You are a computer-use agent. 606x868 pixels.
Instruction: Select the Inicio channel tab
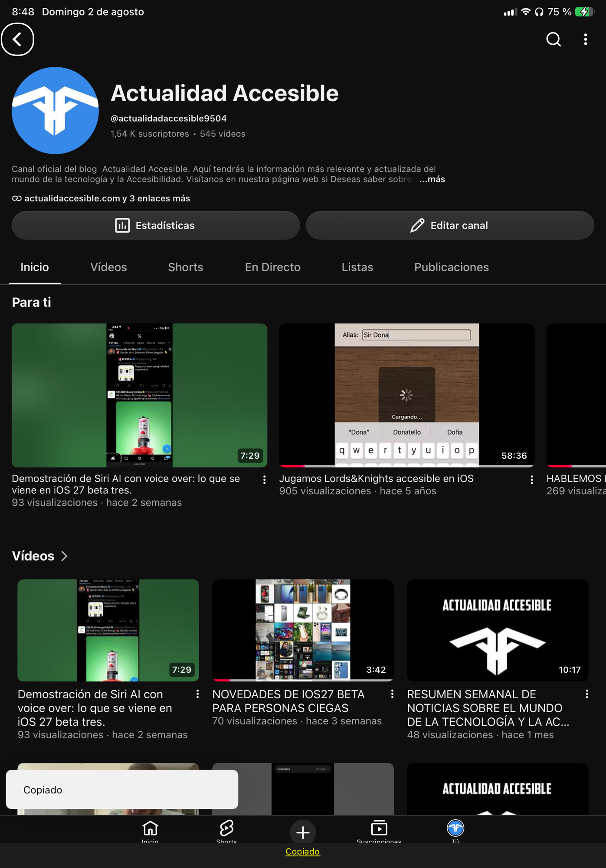[x=35, y=267]
